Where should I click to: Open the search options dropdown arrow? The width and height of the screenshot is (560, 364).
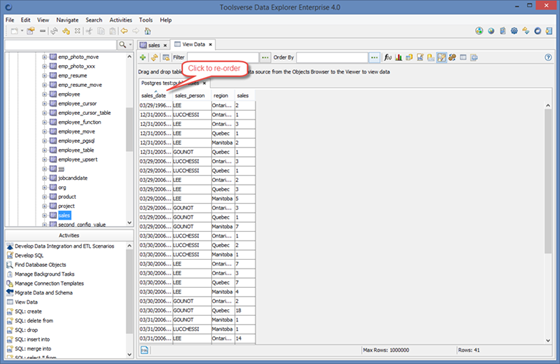130,45
